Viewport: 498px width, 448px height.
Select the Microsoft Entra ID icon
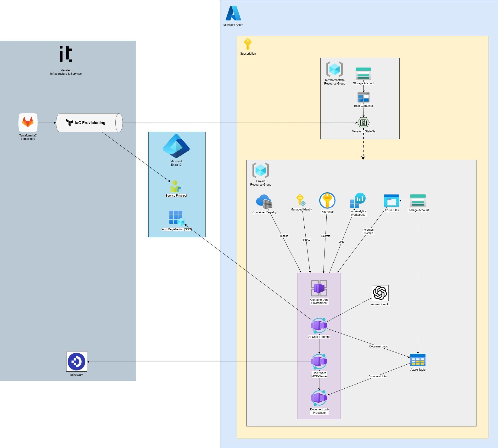click(176, 146)
